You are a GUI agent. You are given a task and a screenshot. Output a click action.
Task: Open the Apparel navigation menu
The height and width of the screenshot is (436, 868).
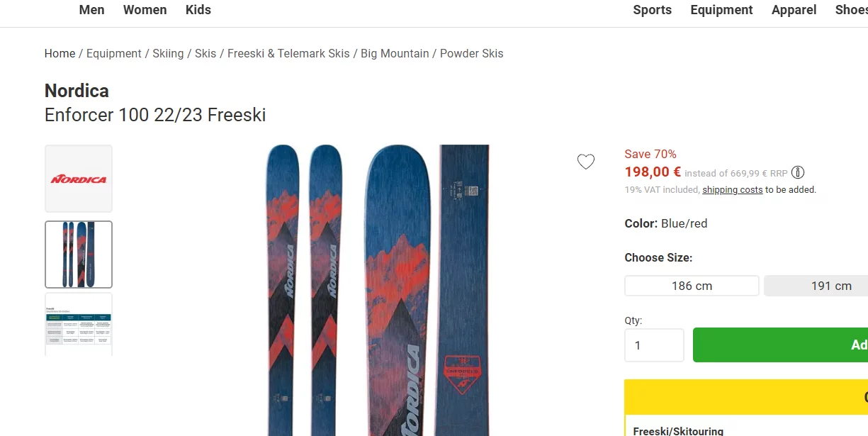[x=794, y=10]
